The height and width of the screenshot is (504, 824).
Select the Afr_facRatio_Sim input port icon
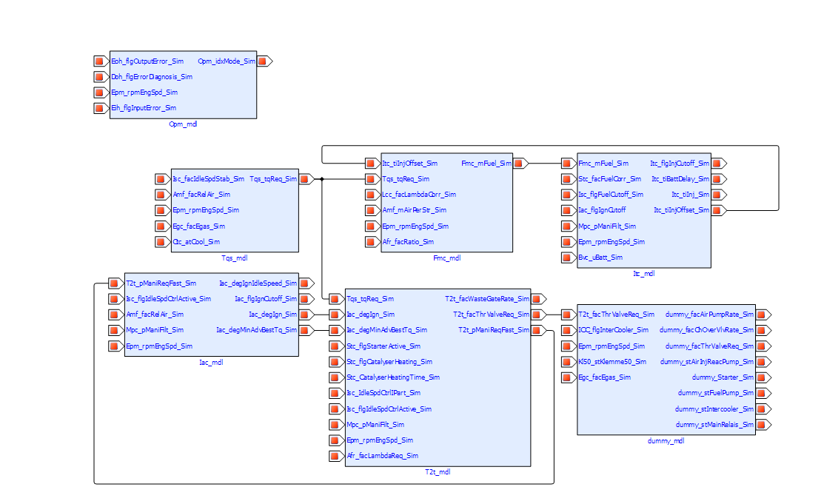pos(371,242)
